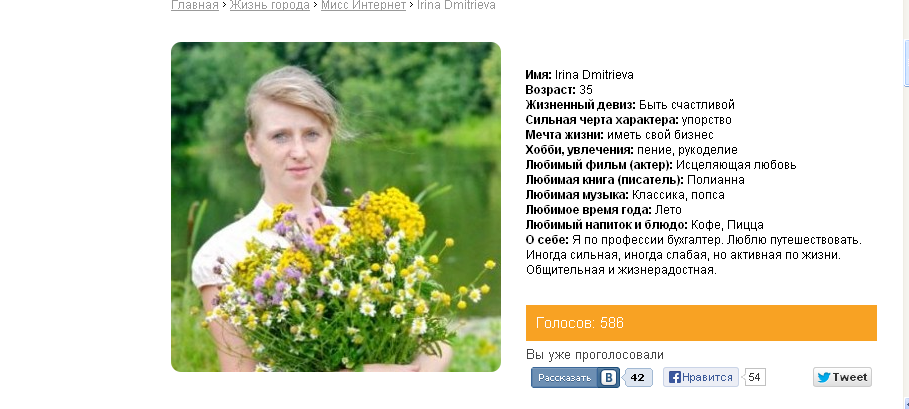Share via the Рассказать button

click(576, 378)
